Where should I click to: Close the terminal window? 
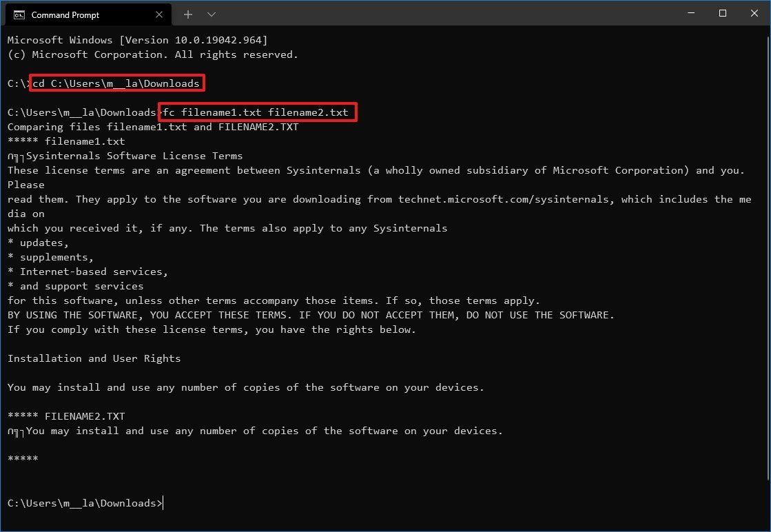(x=753, y=14)
